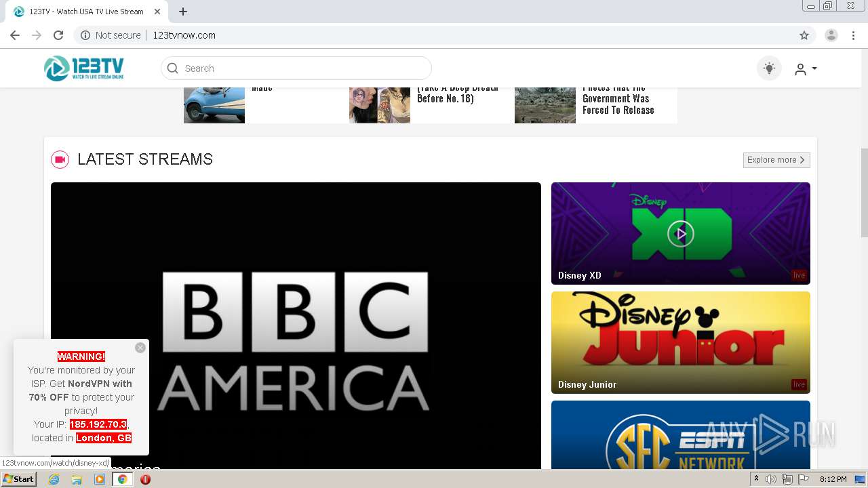
Task: Play the Disney XD stream
Action: [681, 234]
